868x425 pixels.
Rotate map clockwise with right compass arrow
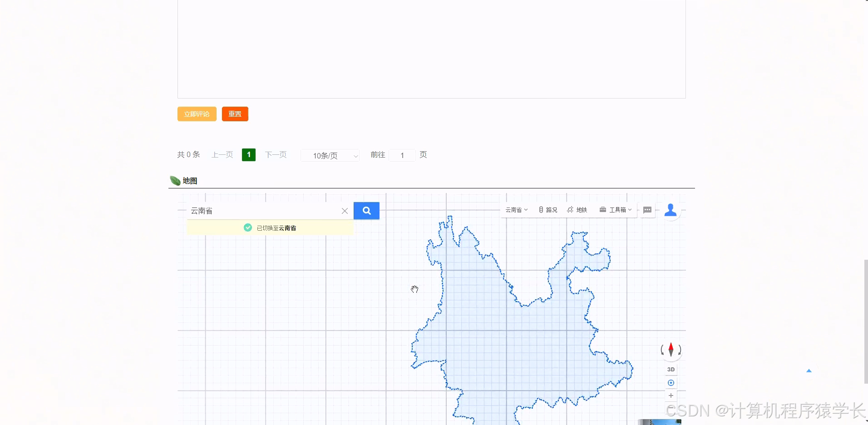pos(680,350)
